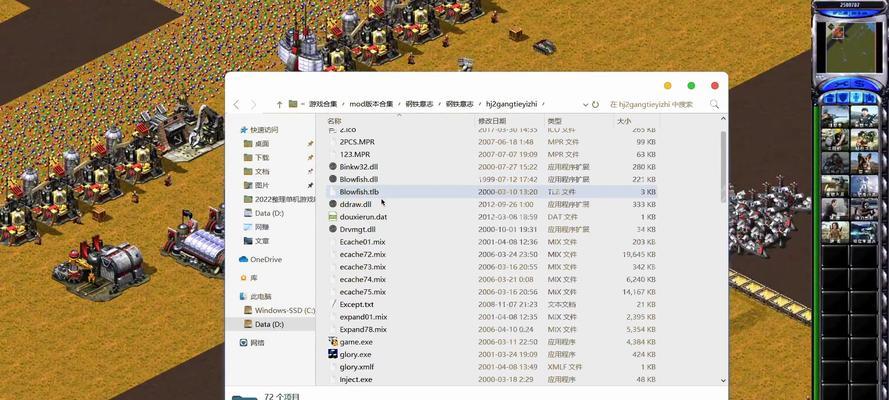
Task: Click the Drvmgt.dll gear icon
Action: (x=333, y=229)
